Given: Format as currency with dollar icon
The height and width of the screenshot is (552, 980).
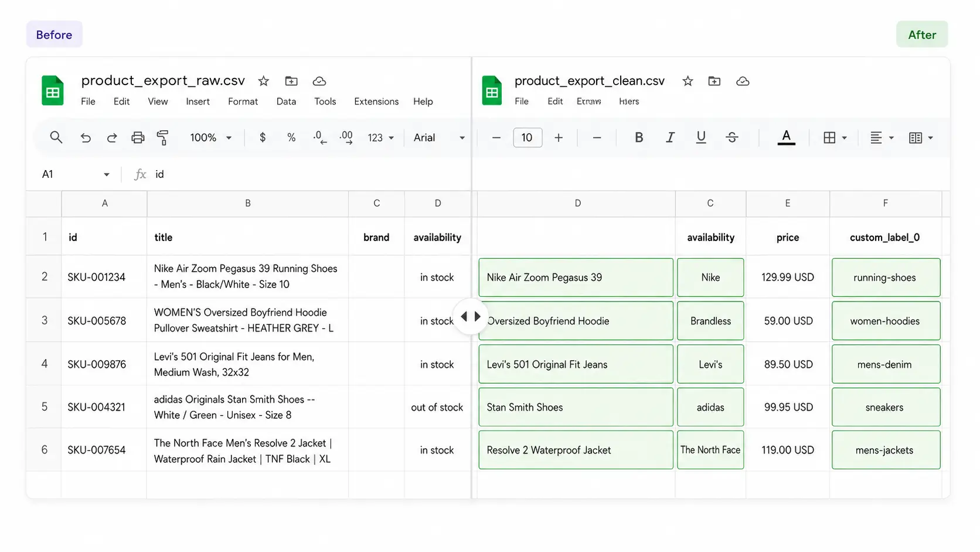Looking at the screenshot, I should (263, 137).
